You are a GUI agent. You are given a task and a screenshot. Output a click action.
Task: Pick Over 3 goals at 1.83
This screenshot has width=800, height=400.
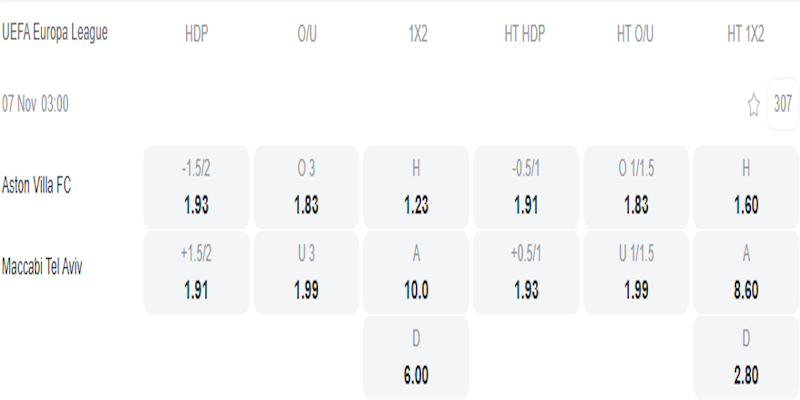point(306,187)
